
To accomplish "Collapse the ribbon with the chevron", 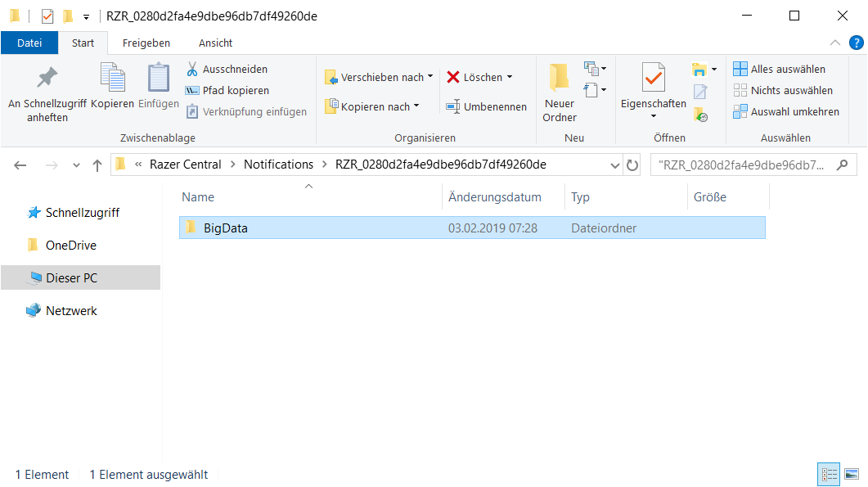I will 834,43.
